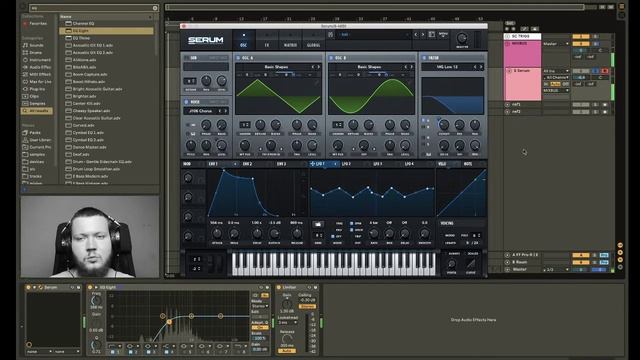Click the filter Cutoff knob
This screenshot has height=360, width=640.
click(444, 125)
